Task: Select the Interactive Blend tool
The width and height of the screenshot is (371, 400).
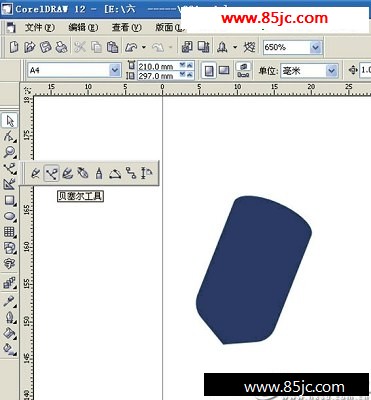Action: pyautogui.click(x=10, y=284)
